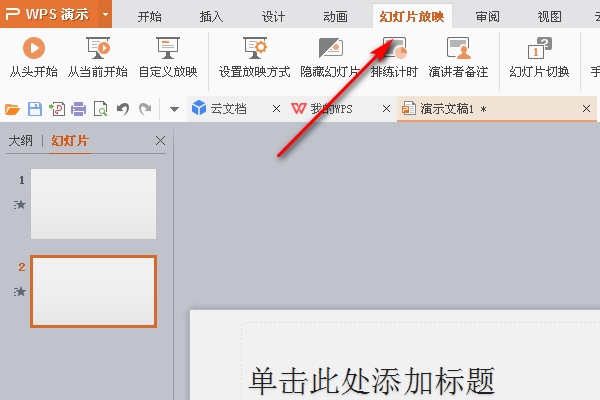
Task: Start slideshow from beginning (从头开始)
Action: pyautogui.click(x=34, y=58)
